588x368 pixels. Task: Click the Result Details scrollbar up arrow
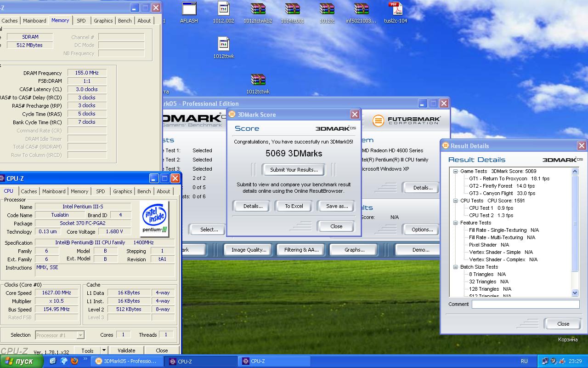(x=575, y=171)
